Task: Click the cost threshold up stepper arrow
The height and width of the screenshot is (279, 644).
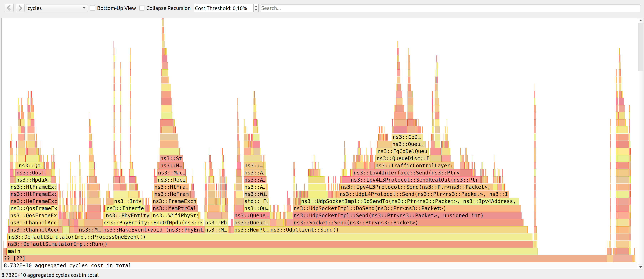Action: (x=255, y=6)
